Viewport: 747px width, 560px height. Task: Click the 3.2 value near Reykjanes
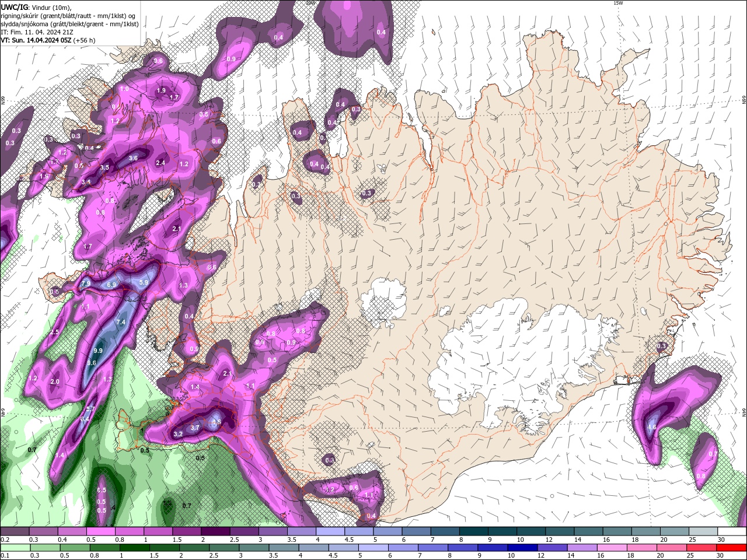(178, 434)
